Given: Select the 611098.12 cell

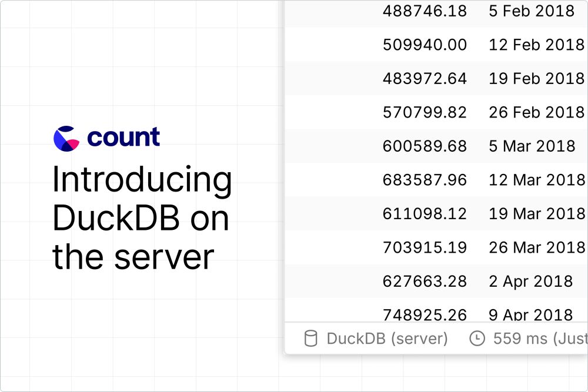Looking at the screenshot, I should tap(425, 213).
